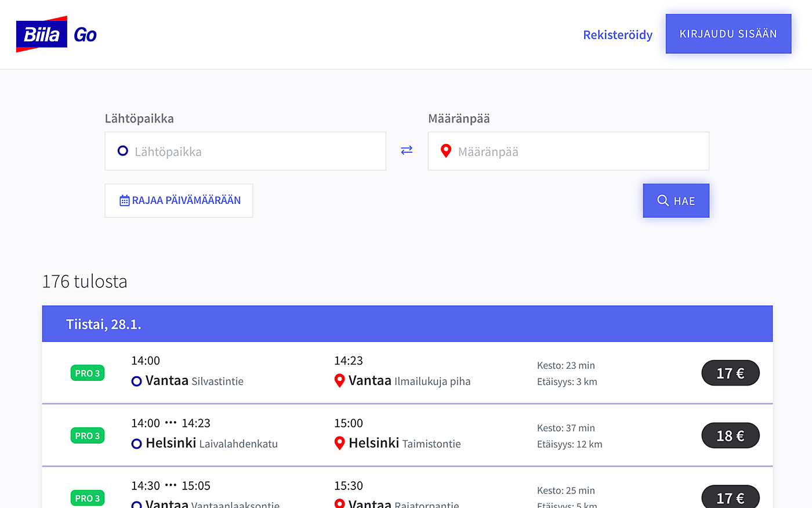
Task: Click the 176 tulosta results count
Action: coord(85,281)
